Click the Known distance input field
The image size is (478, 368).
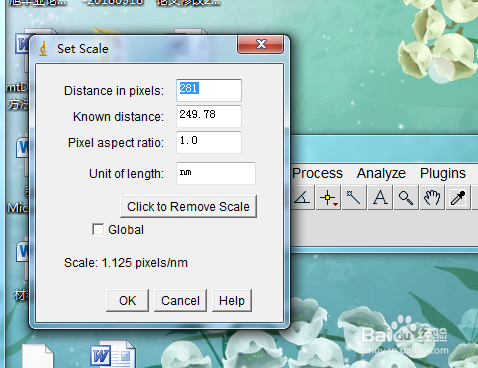209,116
